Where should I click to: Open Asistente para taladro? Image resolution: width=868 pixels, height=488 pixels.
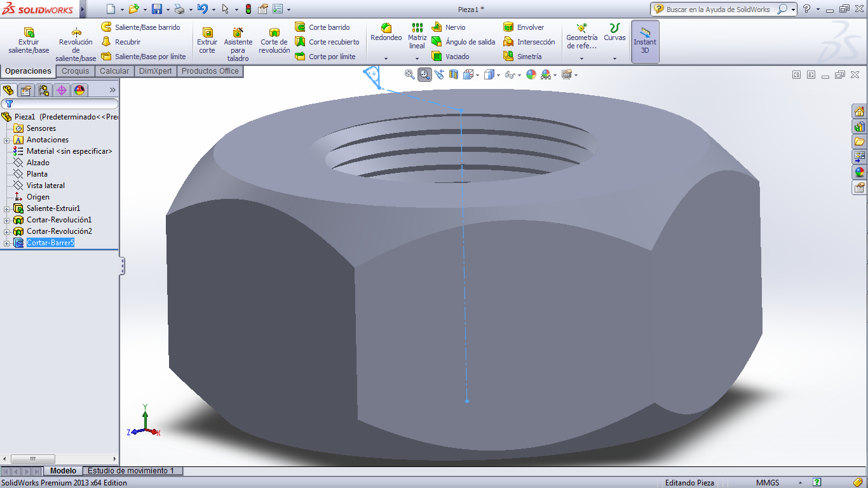238,44
